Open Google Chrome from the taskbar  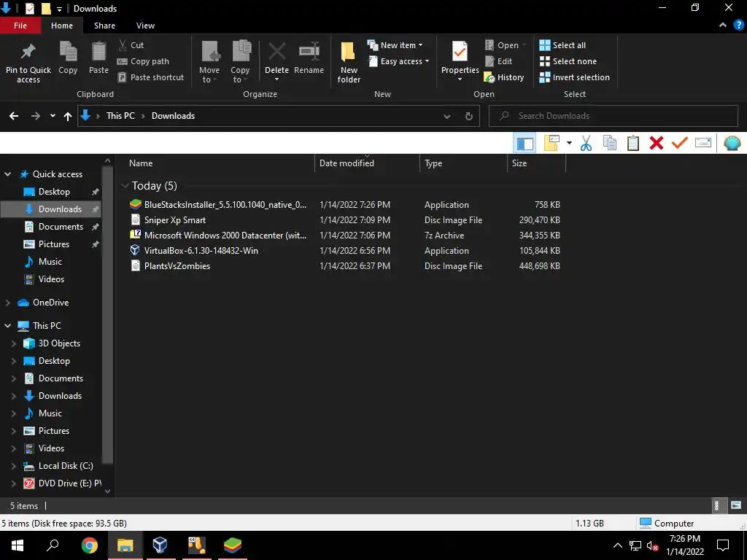[90, 545]
